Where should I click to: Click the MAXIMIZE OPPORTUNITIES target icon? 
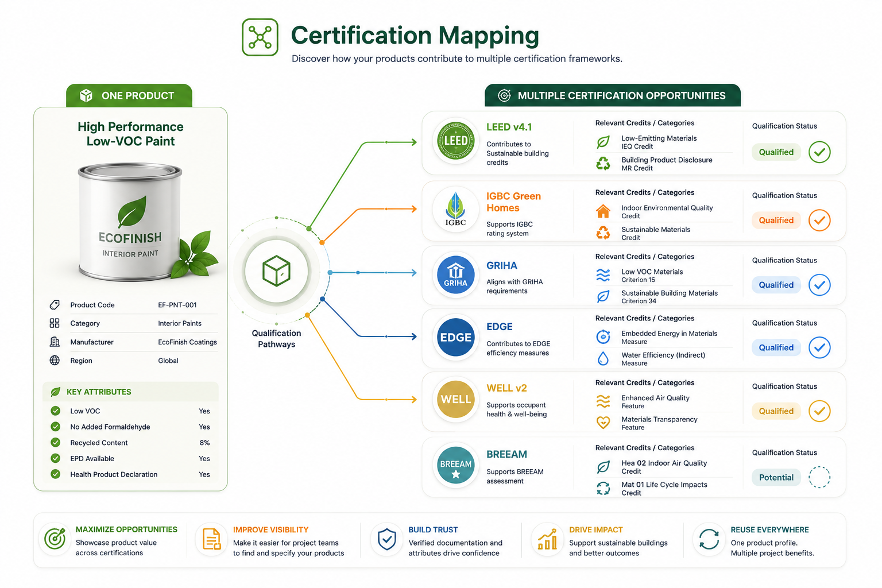[55, 539]
